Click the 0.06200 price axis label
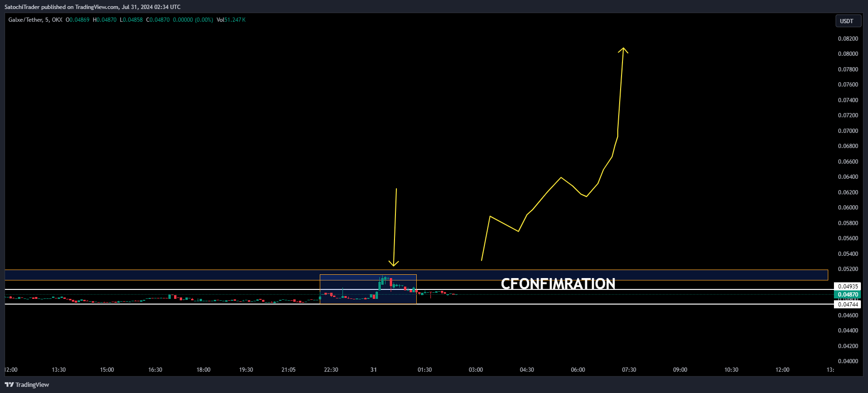The width and height of the screenshot is (868, 393). pos(848,192)
